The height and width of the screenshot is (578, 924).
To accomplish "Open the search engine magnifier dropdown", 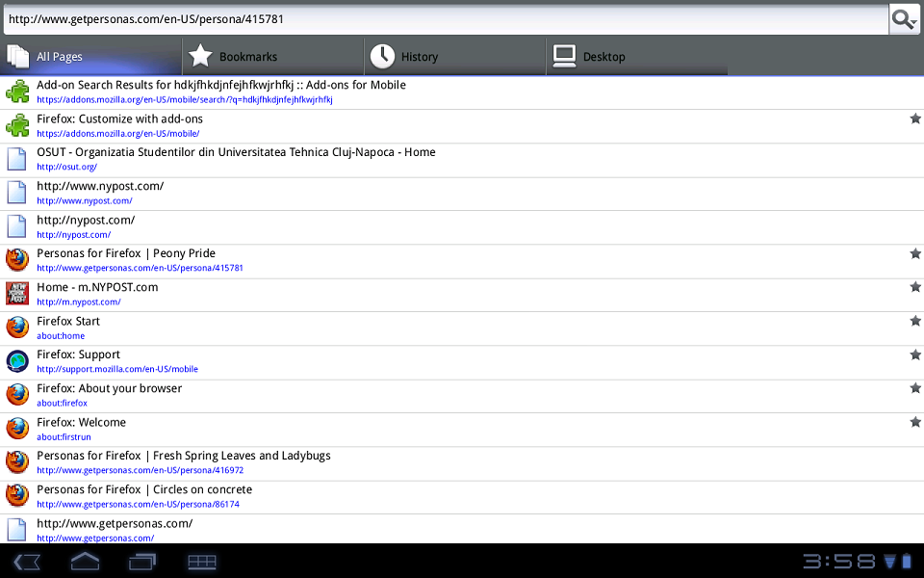I will 904,19.
